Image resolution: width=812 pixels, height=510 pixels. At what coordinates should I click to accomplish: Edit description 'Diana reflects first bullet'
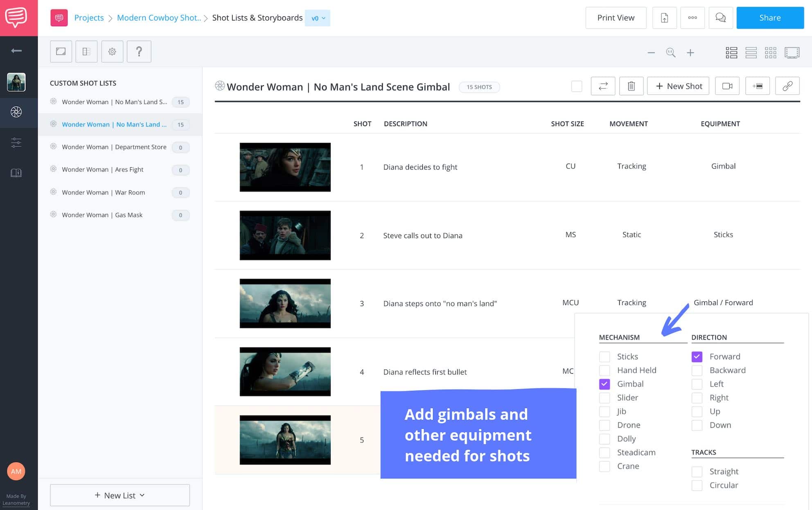pos(425,372)
